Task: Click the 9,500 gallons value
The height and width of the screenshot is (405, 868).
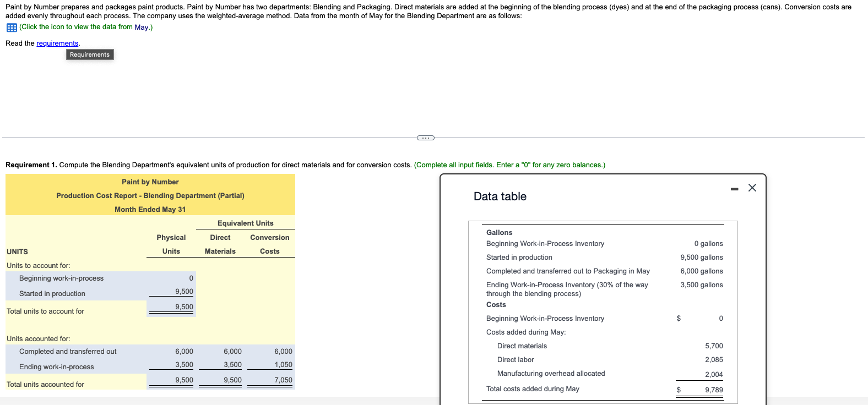Action: tap(701, 258)
